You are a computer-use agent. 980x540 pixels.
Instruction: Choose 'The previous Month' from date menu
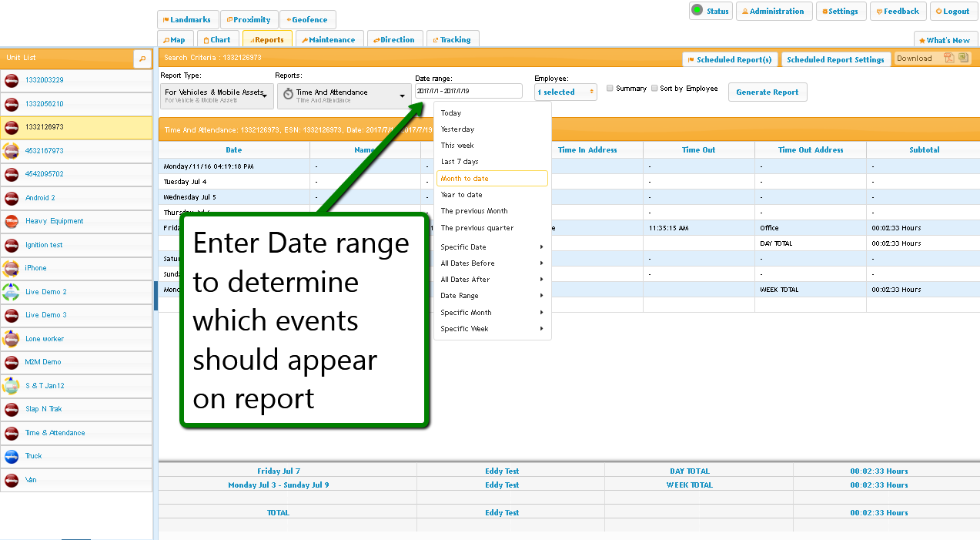474,211
